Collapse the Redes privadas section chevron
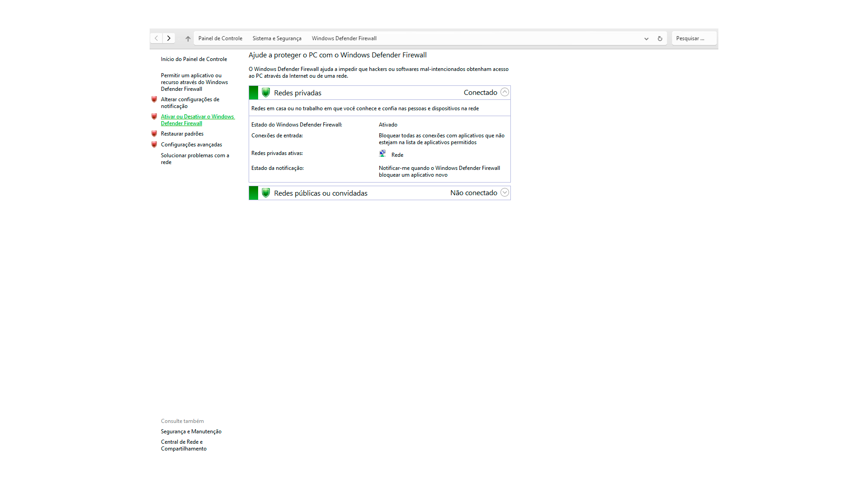The height and width of the screenshot is (488, 868). click(x=505, y=92)
